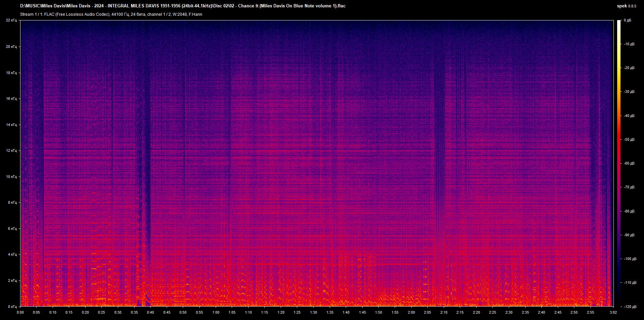This screenshot has width=644, height=320.
Task: Click the 1:15 time axis label
Action: click(x=265, y=312)
